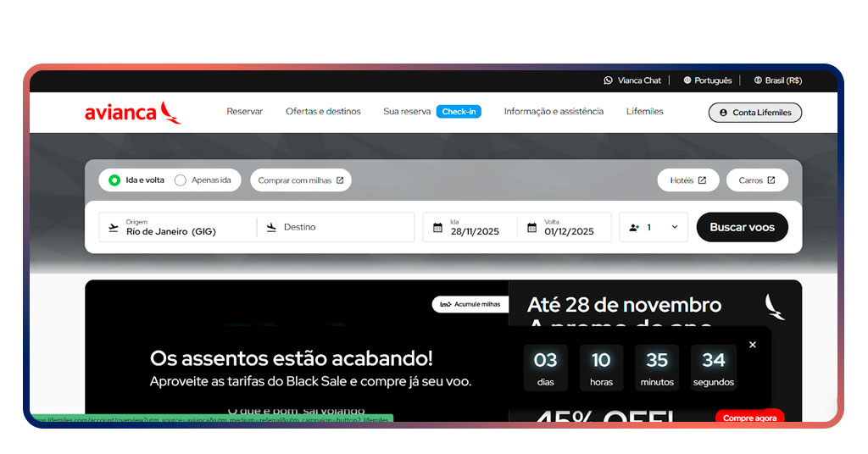Viewport: 868px width, 454px height.
Task: Click the passenger icon beside number 1
Action: [x=634, y=227]
